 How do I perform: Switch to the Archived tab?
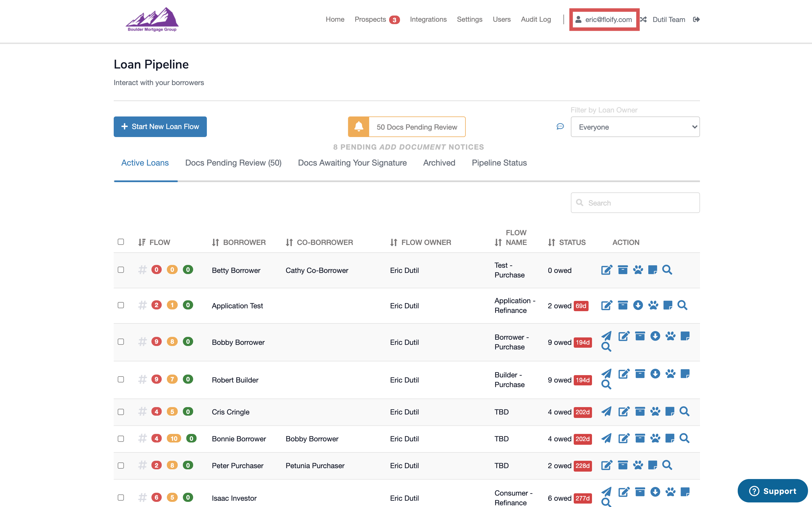[x=439, y=163]
